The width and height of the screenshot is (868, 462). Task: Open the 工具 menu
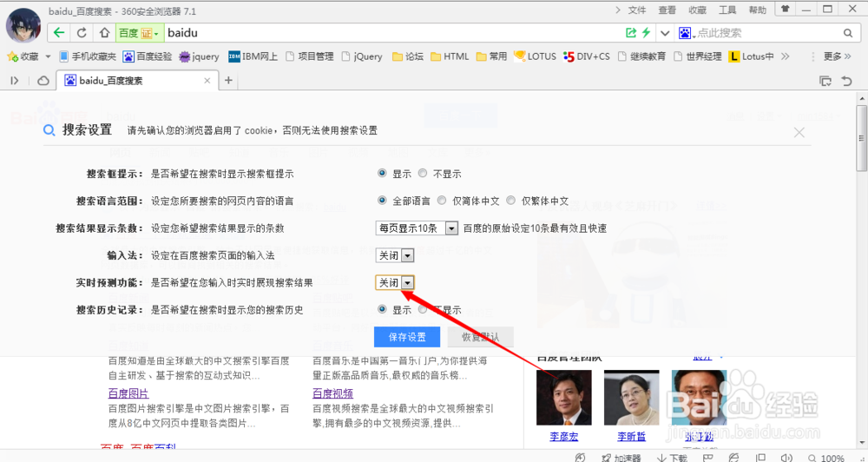click(x=727, y=10)
